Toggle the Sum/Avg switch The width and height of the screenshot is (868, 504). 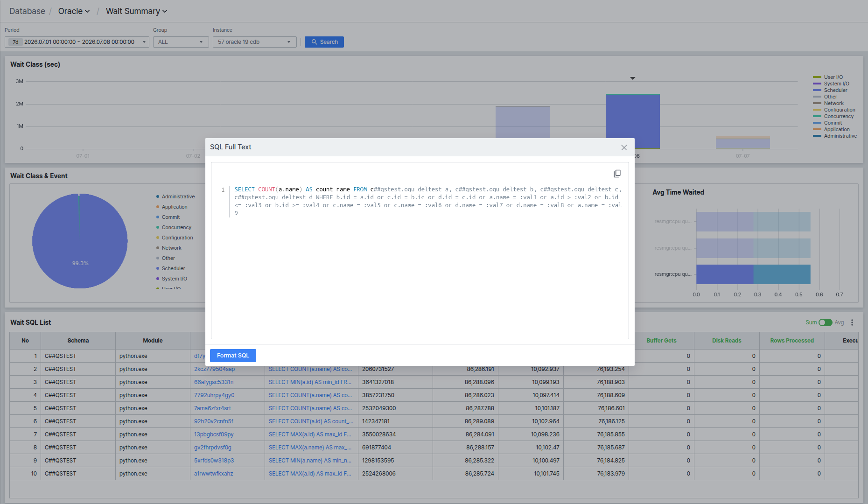click(825, 322)
